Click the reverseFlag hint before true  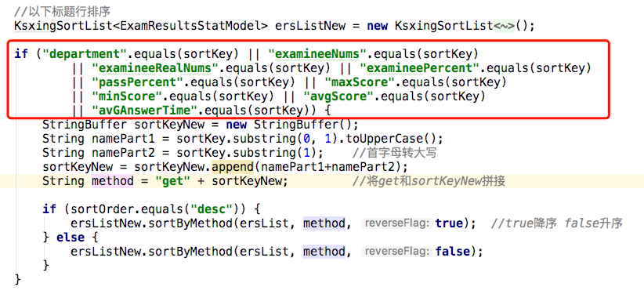(396, 223)
